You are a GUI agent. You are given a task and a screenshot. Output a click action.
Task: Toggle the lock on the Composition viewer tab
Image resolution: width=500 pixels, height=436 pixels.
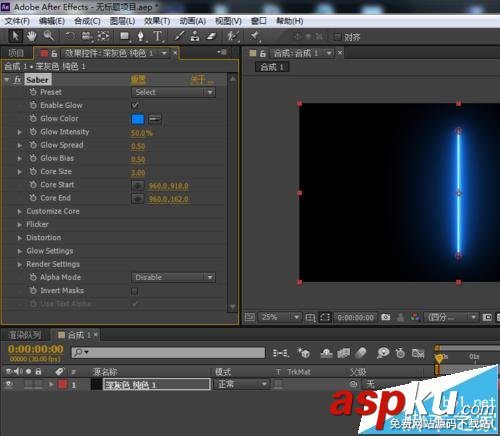pos(263,53)
